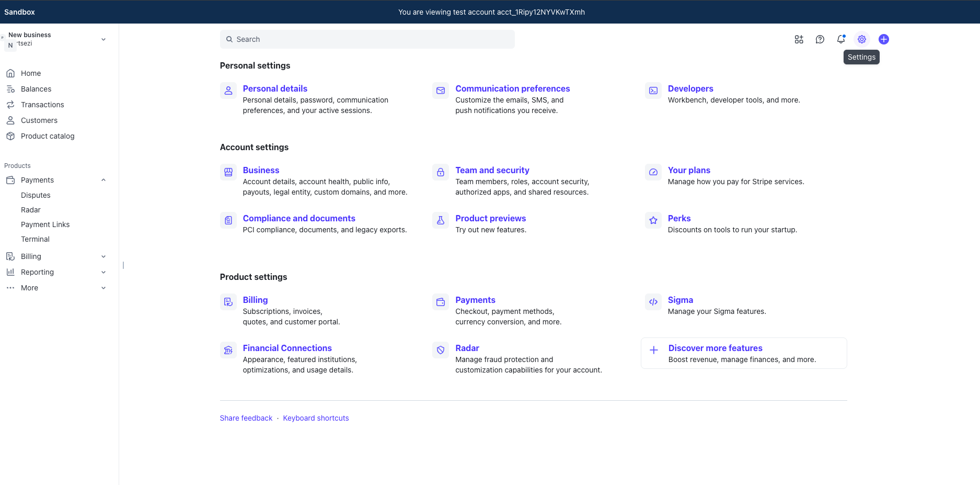Open the Sigma settings link
The image size is (980, 485).
point(680,300)
